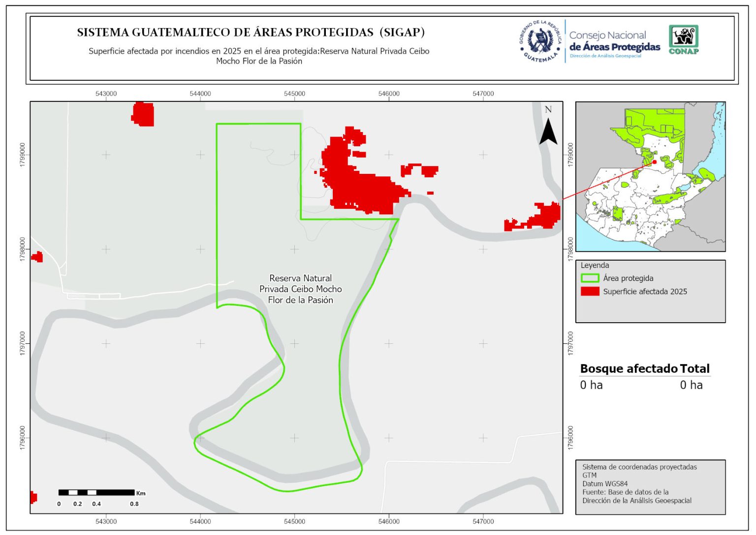Click the Gobierno de Guatemala seal
756x535 pixels.
point(540,41)
